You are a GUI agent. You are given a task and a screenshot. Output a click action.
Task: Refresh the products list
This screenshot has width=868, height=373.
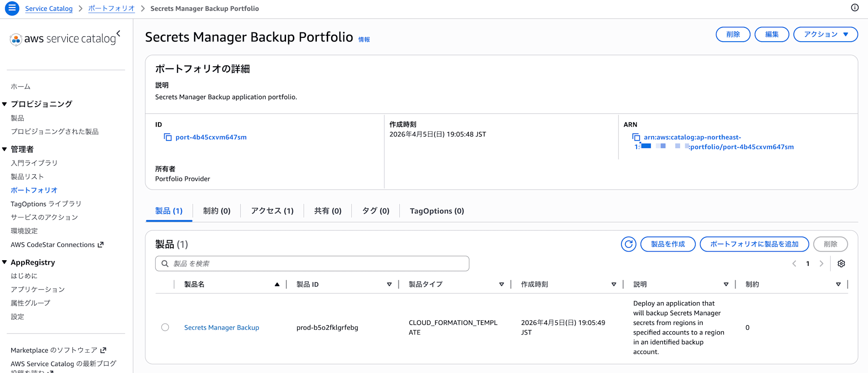pyautogui.click(x=628, y=244)
